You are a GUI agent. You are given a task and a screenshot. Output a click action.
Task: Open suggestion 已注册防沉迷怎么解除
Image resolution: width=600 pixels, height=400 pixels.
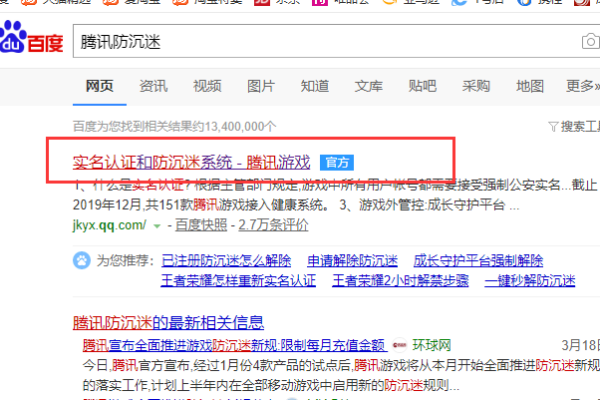coord(226,261)
